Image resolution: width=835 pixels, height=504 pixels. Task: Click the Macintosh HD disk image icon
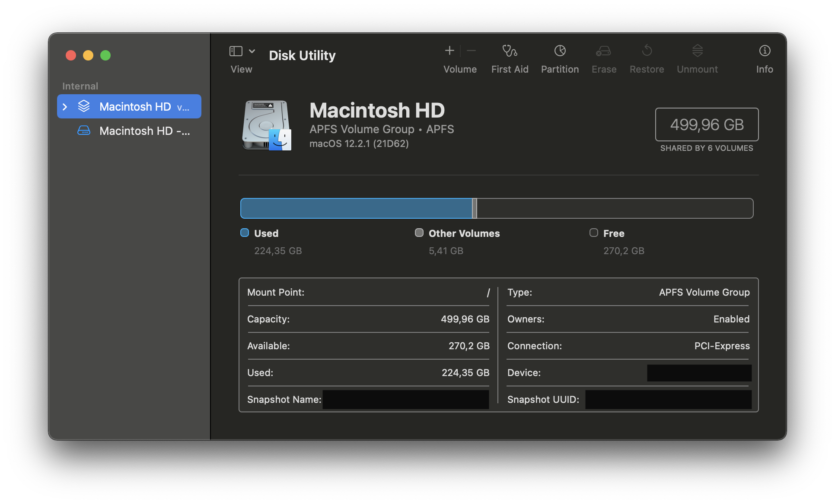click(x=266, y=125)
